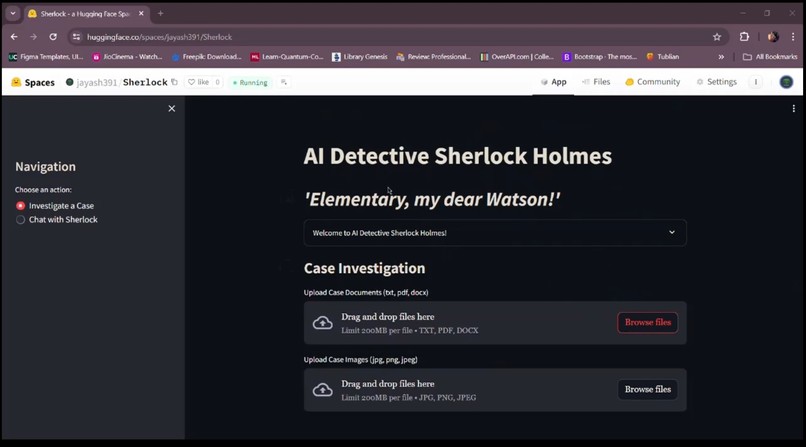Open the Tublian bookmark
806x447 pixels.
663,57
